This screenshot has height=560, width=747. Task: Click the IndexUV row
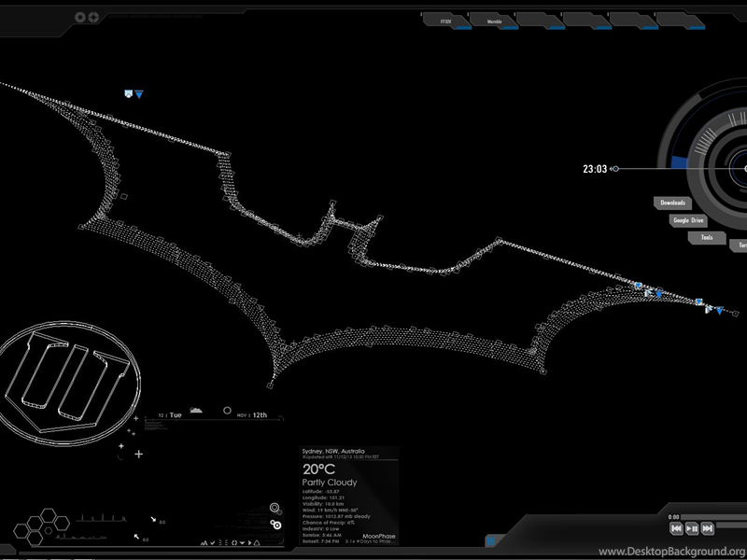coord(320,528)
